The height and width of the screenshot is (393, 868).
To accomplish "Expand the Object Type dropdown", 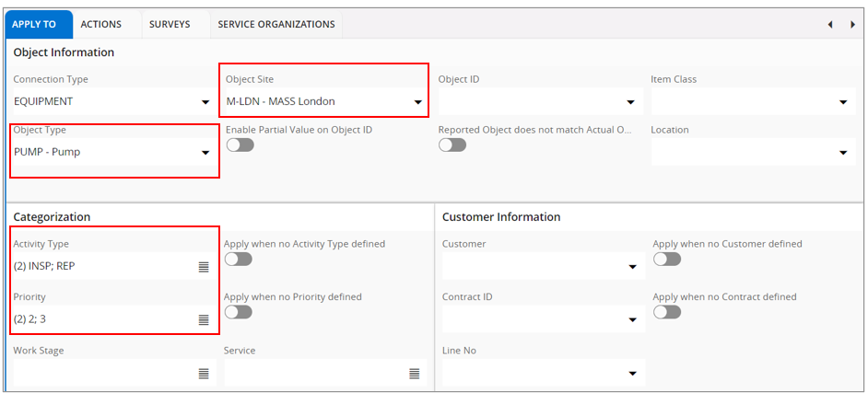I will pos(205,153).
